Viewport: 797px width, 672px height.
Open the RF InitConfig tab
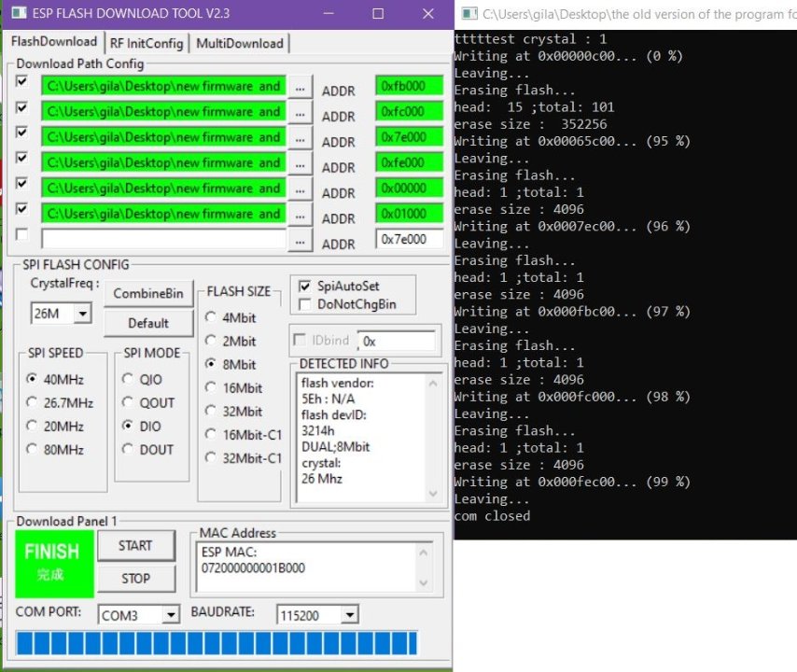pyautogui.click(x=147, y=44)
